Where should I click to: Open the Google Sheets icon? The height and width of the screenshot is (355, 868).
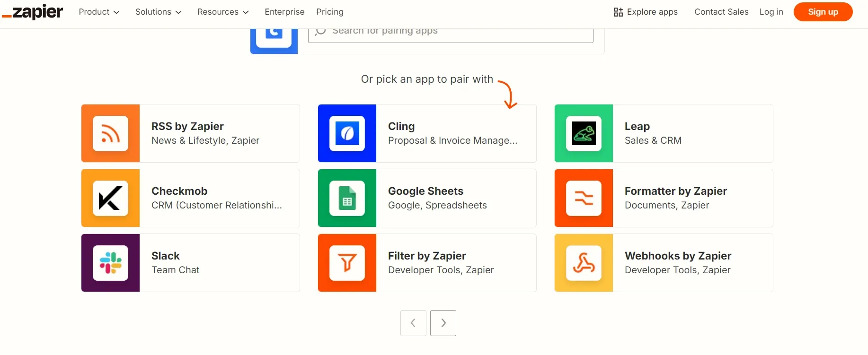coord(347,198)
